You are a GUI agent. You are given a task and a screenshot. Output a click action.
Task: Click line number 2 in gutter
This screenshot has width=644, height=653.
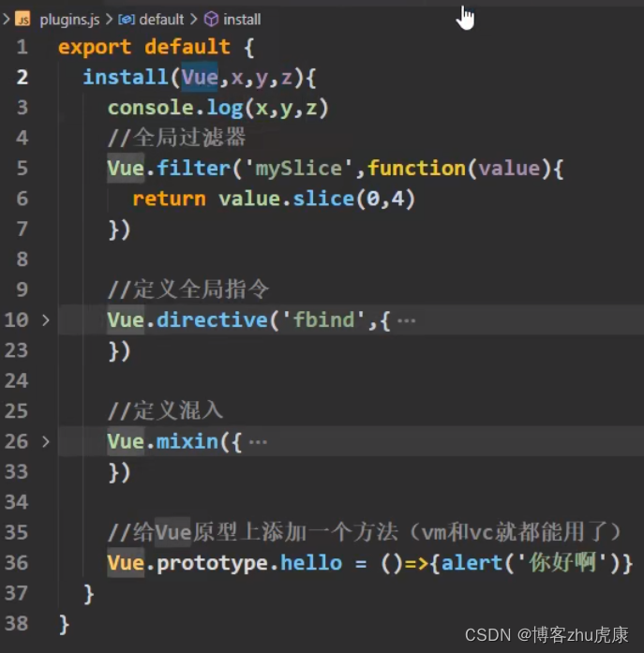point(22,77)
